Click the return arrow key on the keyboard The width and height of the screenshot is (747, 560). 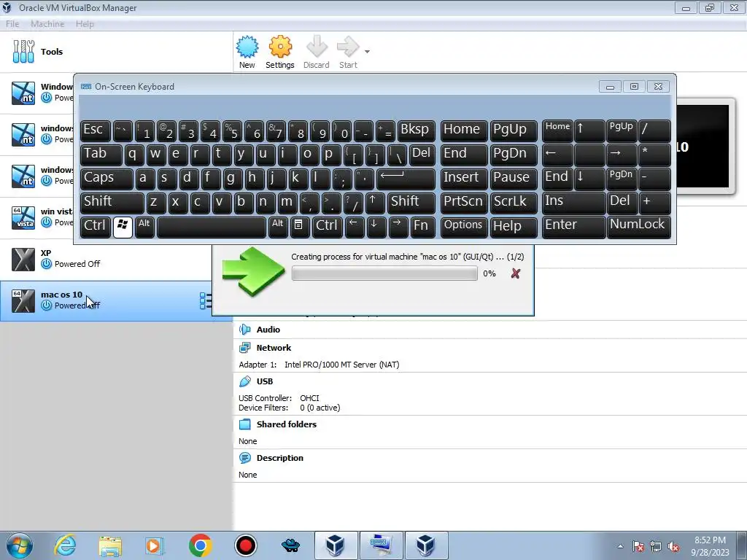point(406,179)
